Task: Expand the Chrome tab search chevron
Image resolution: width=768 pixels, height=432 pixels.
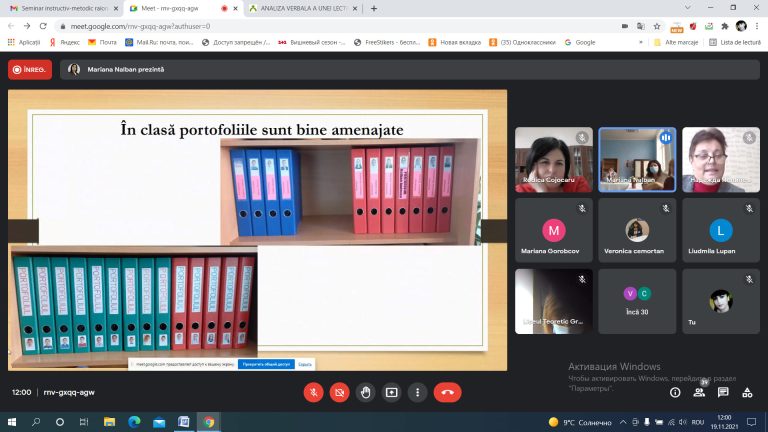Action: click(688, 8)
